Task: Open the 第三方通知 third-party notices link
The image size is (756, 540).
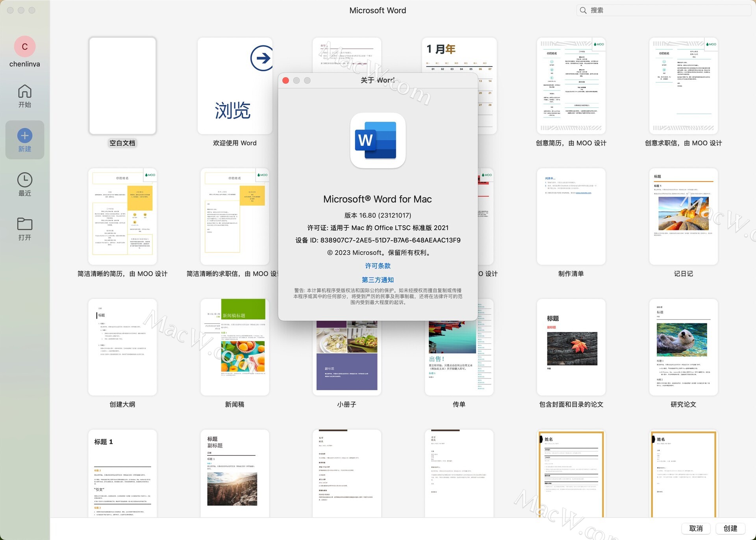Action: (378, 280)
